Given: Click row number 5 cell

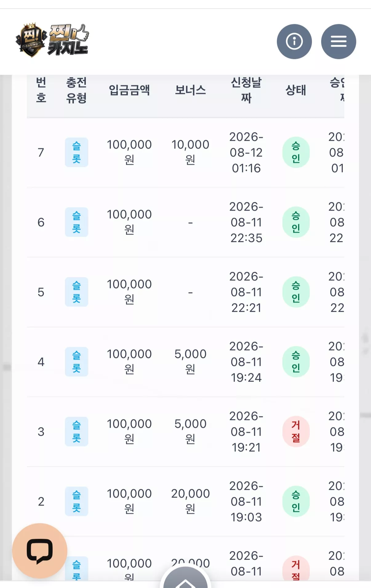Looking at the screenshot, I should coord(41,292).
